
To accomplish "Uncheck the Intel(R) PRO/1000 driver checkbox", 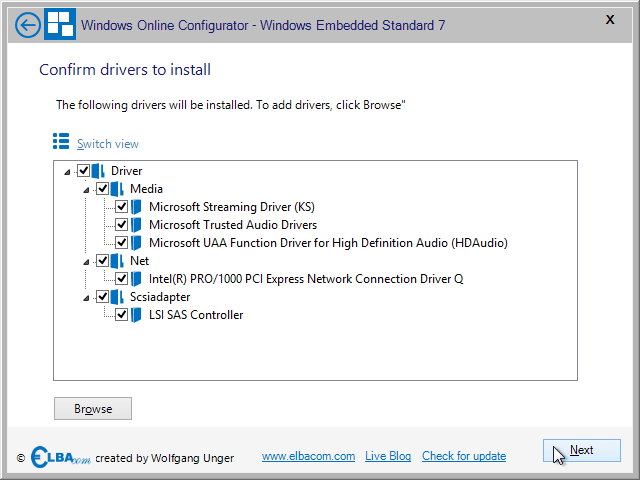I will coord(121,279).
